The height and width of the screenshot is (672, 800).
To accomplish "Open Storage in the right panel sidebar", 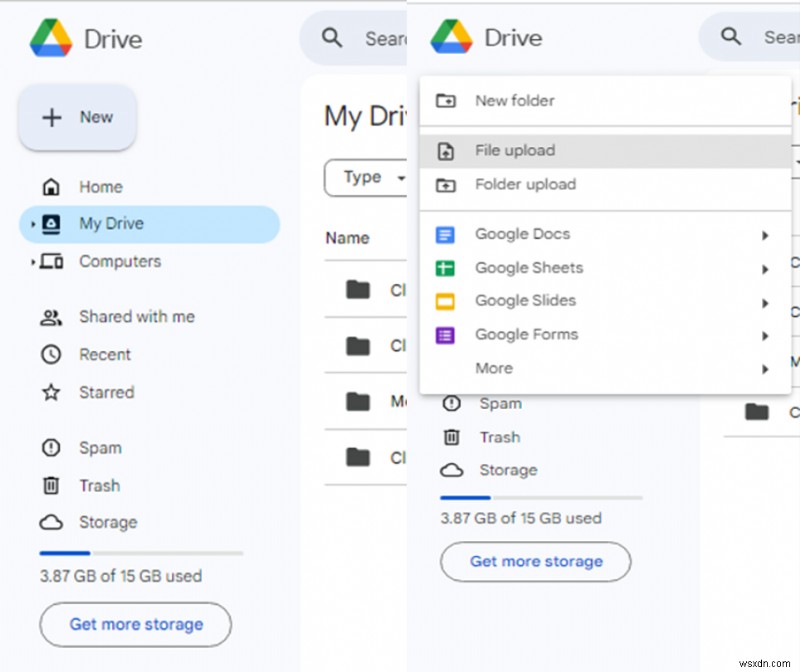I will coord(489,470).
